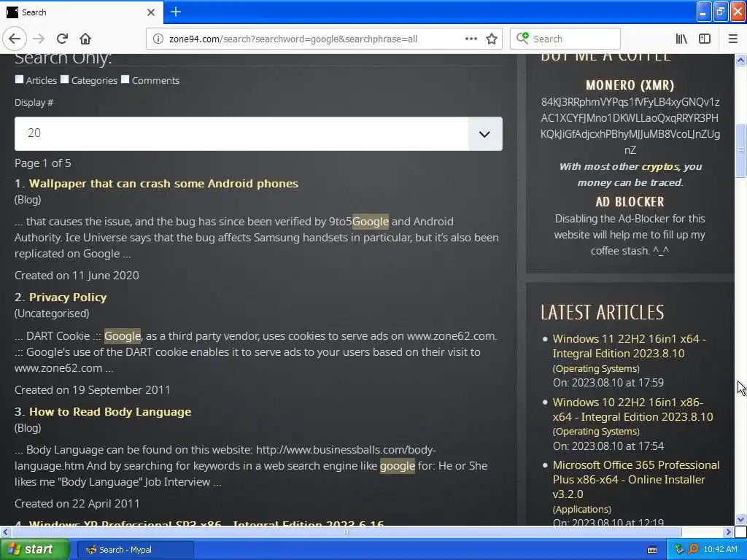Click the vertical scrollbar down arrow
The width and height of the screenshot is (747, 560).
740,519
